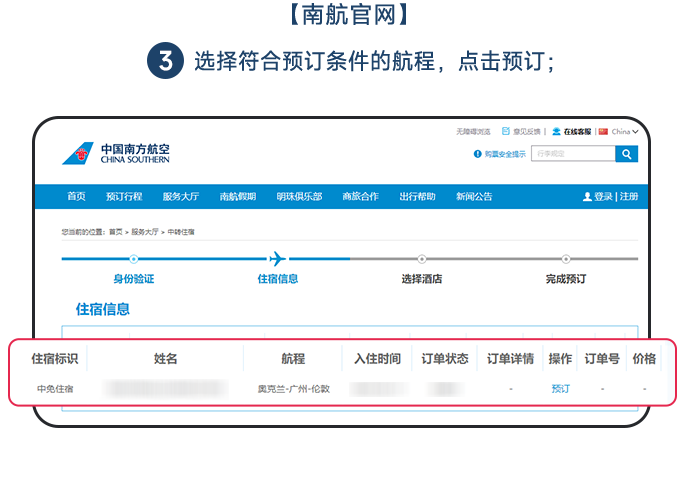696x491 pixels.
Task: Click the China flag icon
Action: tap(603, 132)
